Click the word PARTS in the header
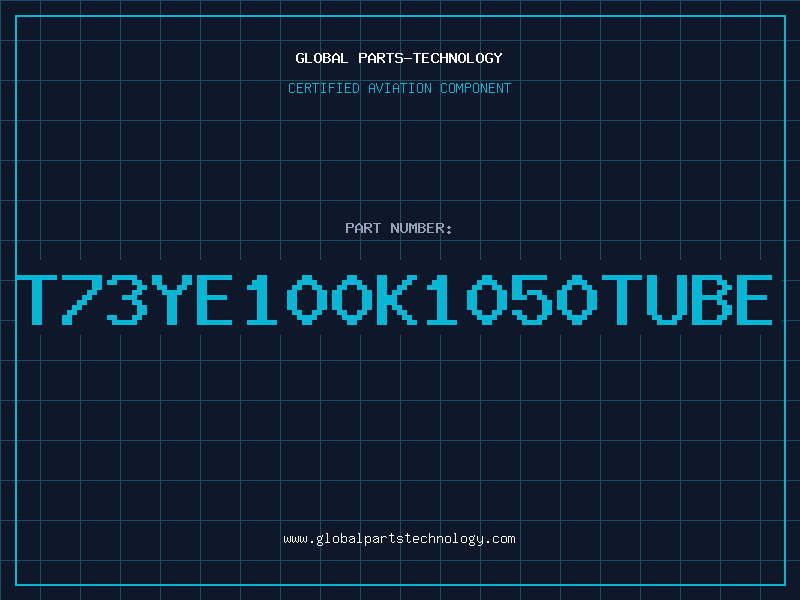The width and height of the screenshot is (800, 600). click(381, 58)
